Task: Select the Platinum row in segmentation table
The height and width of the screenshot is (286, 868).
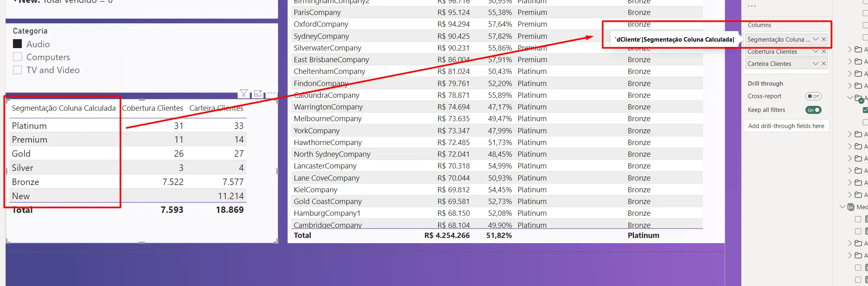Action: coord(29,126)
